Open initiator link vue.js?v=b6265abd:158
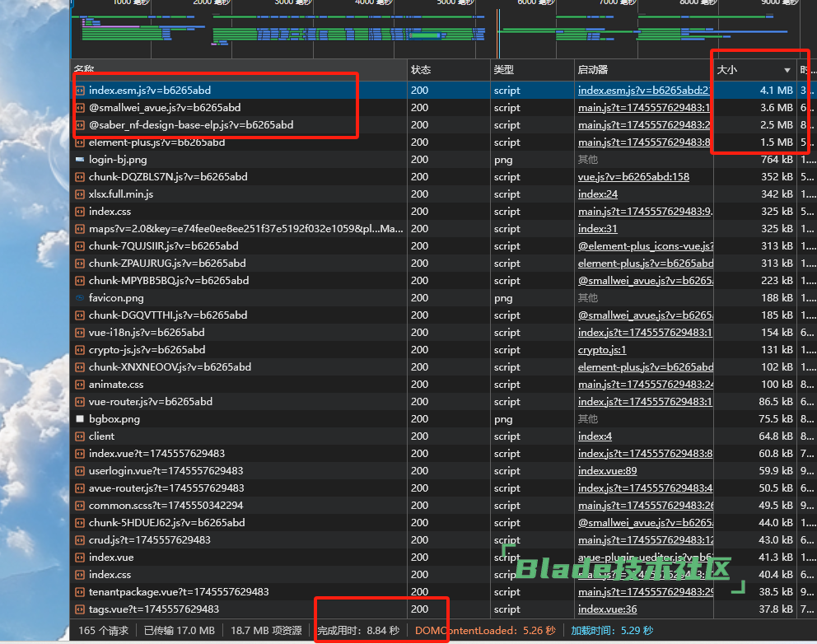 click(x=633, y=177)
